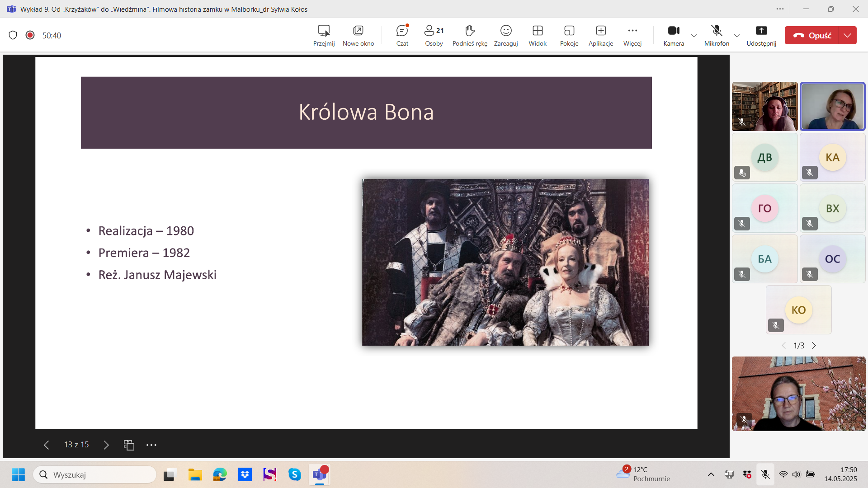868x488 pixels.
Task: Click the Królowa Bona film still
Action: (505, 262)
